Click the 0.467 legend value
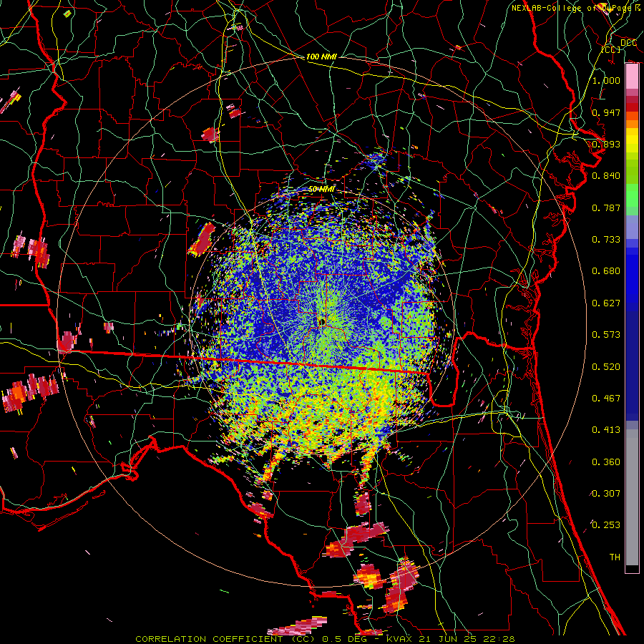 pos(606,399)
